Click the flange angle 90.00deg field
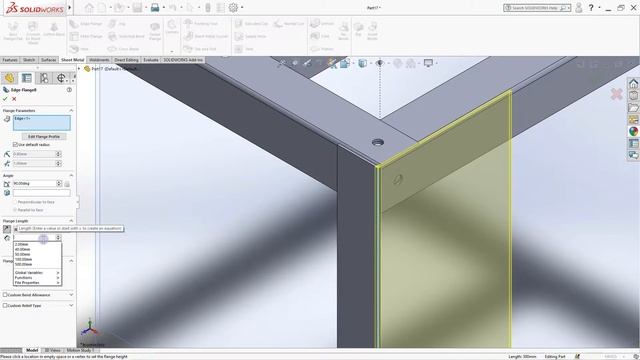This screenshot has width=640, height=360. 34,184
